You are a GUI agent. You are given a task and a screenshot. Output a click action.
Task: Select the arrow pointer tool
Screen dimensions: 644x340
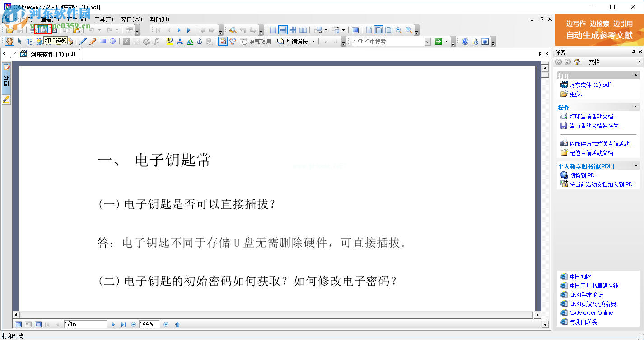(20, 42)
